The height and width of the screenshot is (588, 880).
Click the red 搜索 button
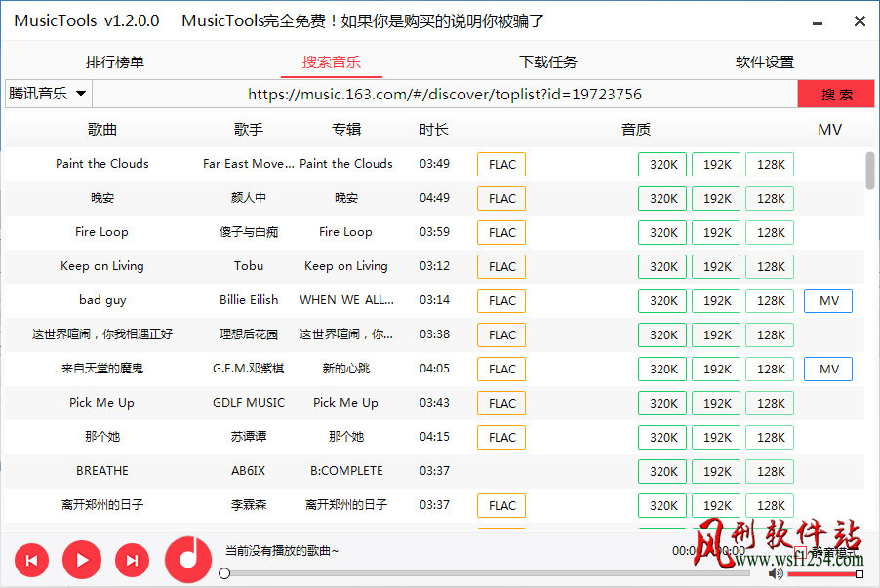coord(836,95)
